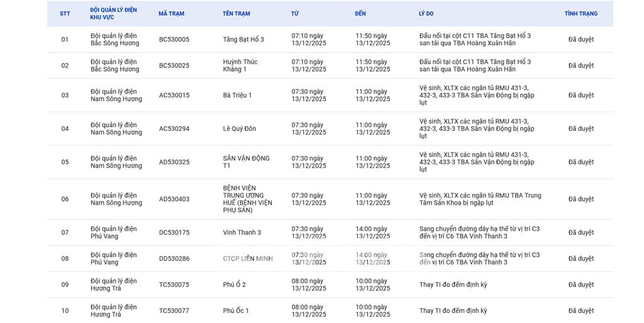
Task: Select station code BC530005
Action: 174,40
